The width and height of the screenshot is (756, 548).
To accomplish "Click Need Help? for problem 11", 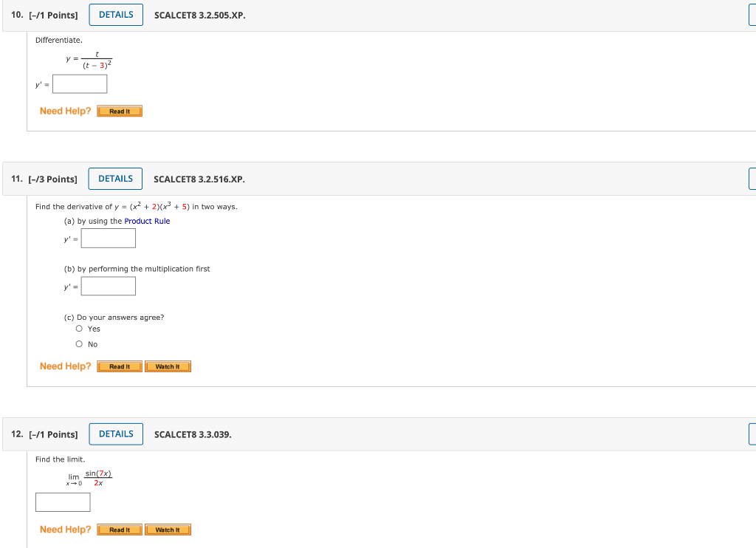I will click(65, 366).
